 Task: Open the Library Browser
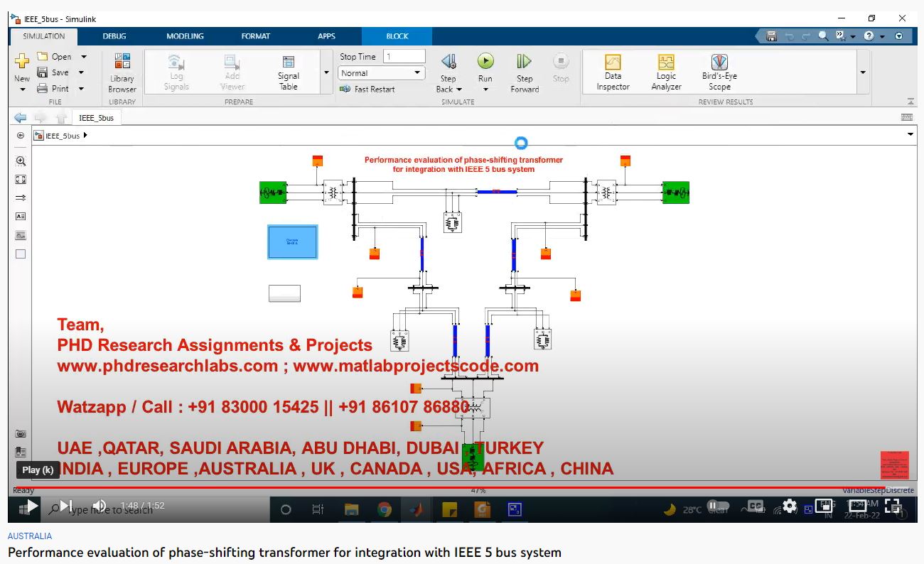pyautogui.click(x=122, y=72)
